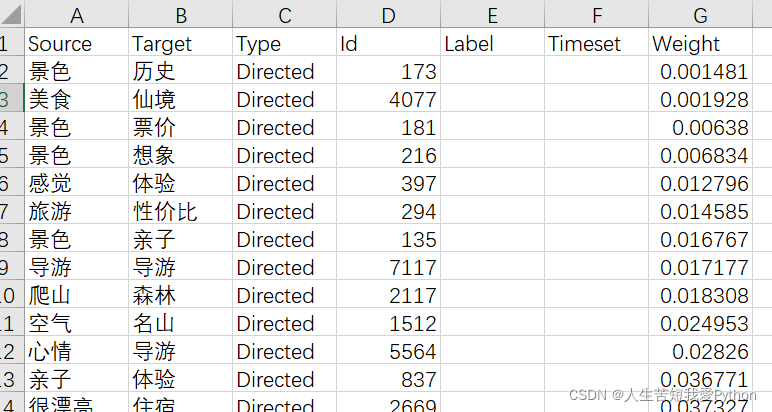Select cell with Id 294
This screenshot has height=412, width=772.
tap(388, 210)
